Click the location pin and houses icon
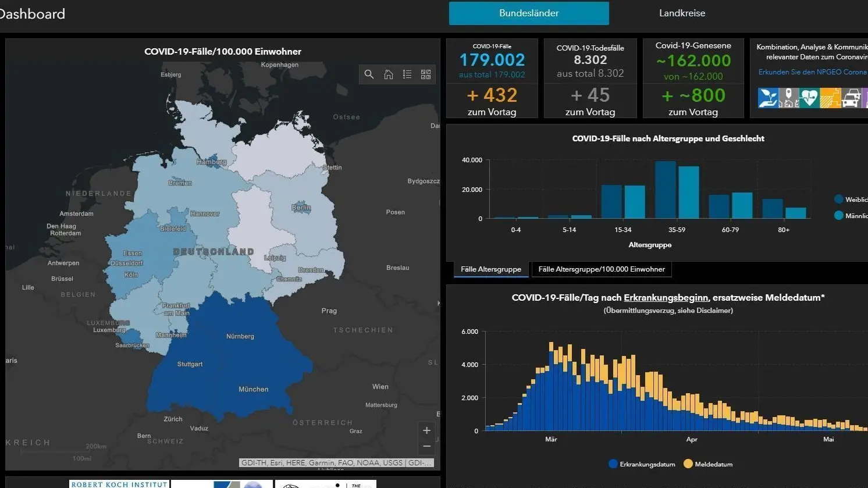This screenshot has height=488, width=868. click(x=788, y=98)
